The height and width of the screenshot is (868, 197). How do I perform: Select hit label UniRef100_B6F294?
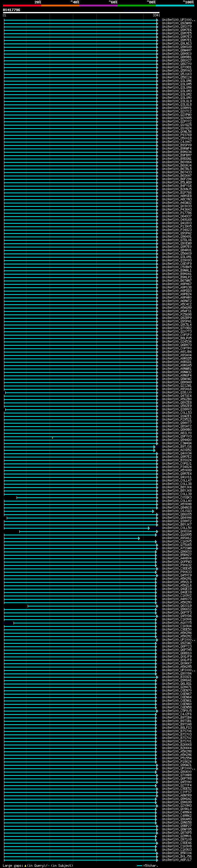click(177, 179)
